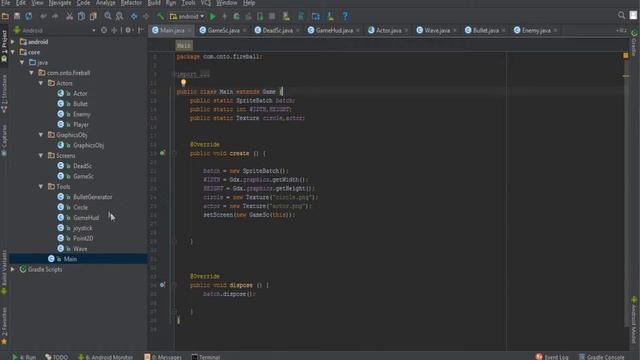Image resolution: width=640 pixels, height=360 pixels.
Task: Click the blue Help question mark icon
Action: (x=345, y=16)
